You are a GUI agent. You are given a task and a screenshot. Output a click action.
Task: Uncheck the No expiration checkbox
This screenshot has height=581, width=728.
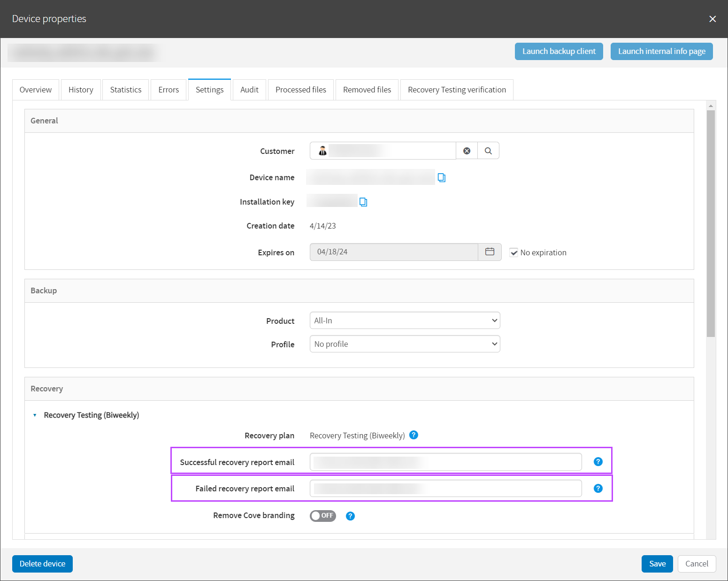(x=514, y=252)
